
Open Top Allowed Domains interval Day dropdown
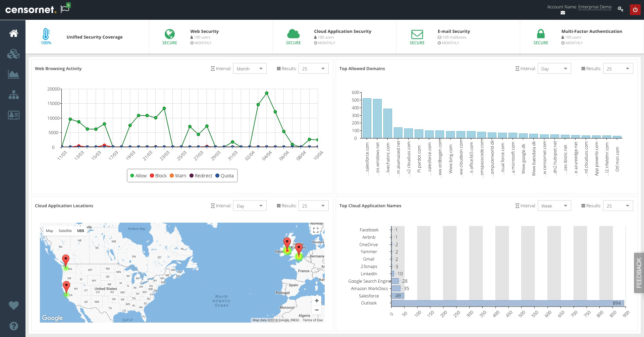pos(554,69)
